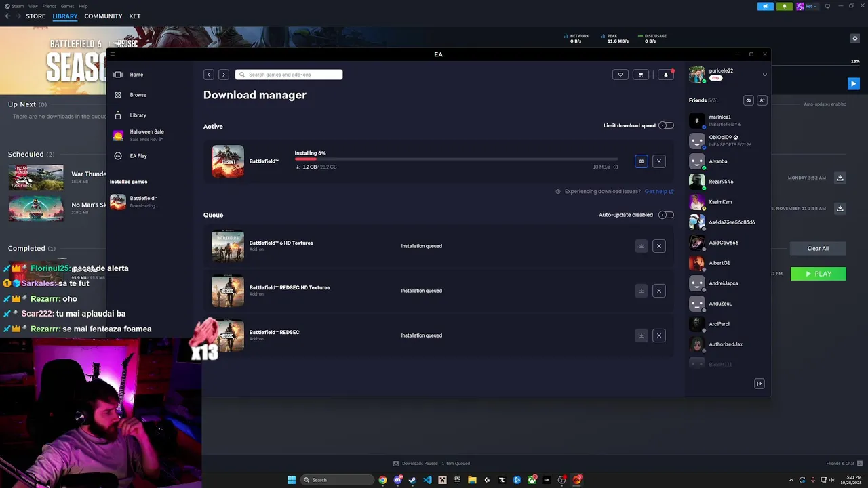Start Battlefield 6 HD Textures download now
Viewport: 868px width, 488px height.
642,246
